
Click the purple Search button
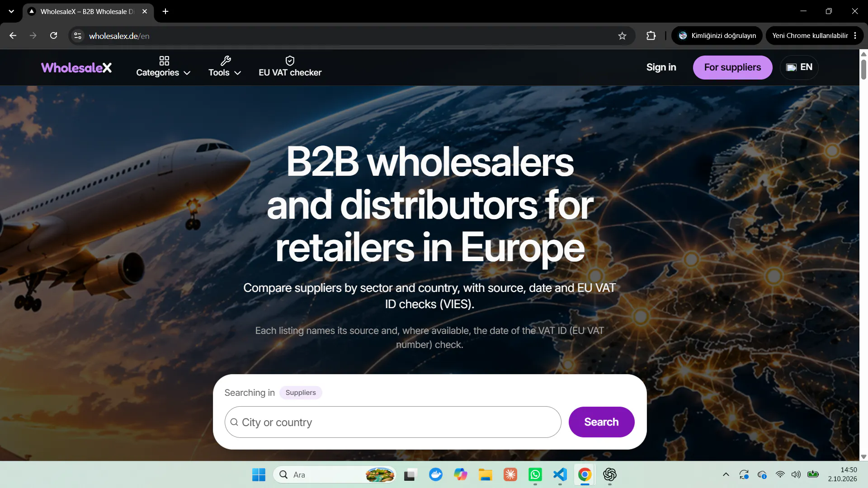tap(601, 422)
